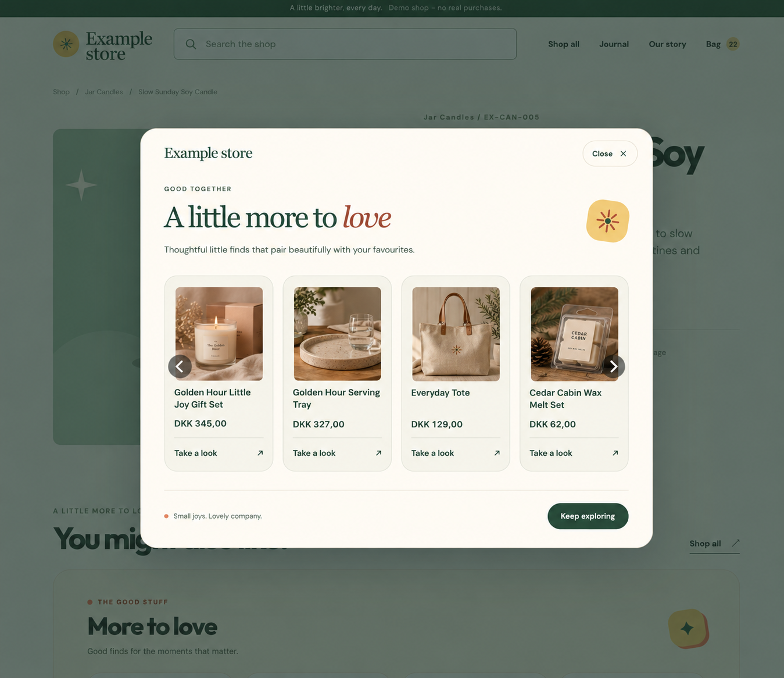Click the Everyday Tote title
Viewport: 784px width, 678px height.
coord(441,393)
